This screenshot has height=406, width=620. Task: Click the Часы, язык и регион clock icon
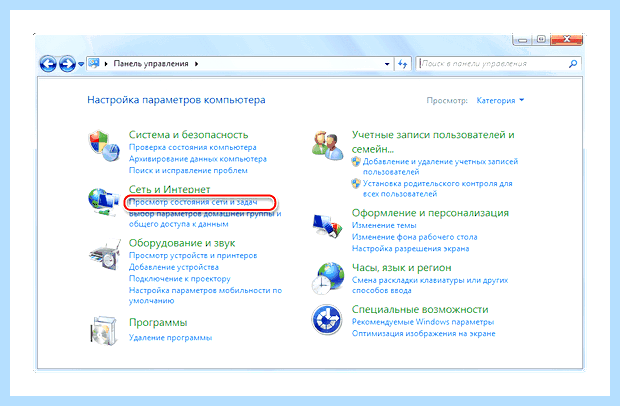coord(327,279)
